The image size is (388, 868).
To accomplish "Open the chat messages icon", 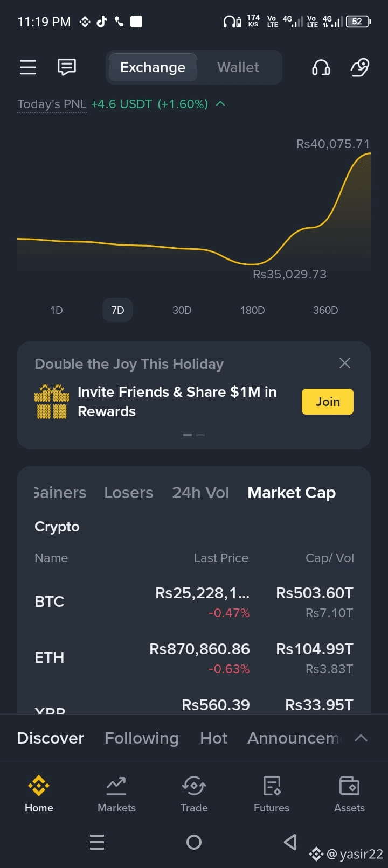I will pyautogui.click(x=67, y=67).
